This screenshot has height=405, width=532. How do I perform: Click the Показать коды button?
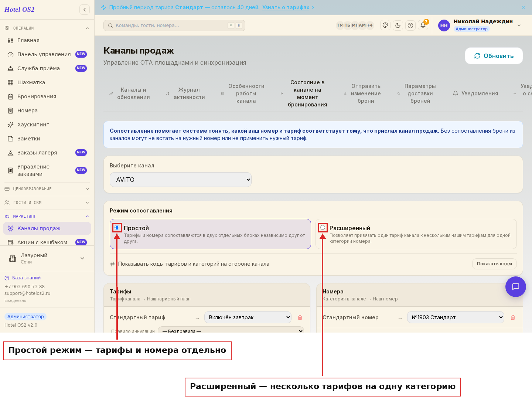point(494,264)
